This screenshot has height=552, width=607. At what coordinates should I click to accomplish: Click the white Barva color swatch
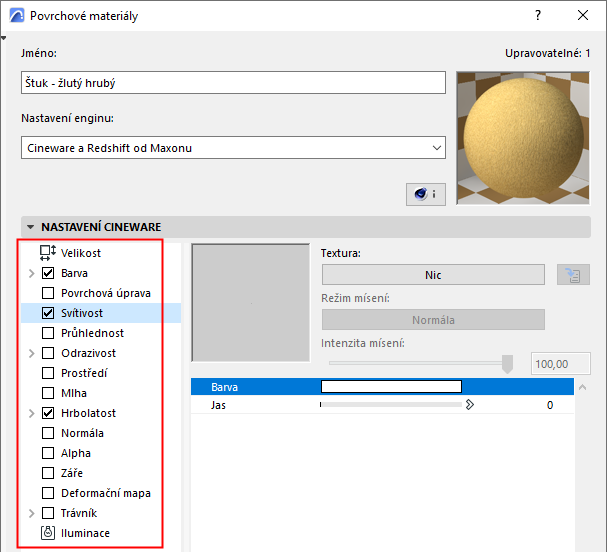pos(391,386)
